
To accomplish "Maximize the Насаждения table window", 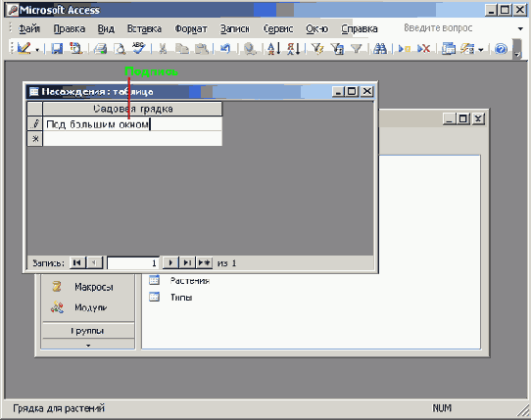I will [x=352, y=91].
